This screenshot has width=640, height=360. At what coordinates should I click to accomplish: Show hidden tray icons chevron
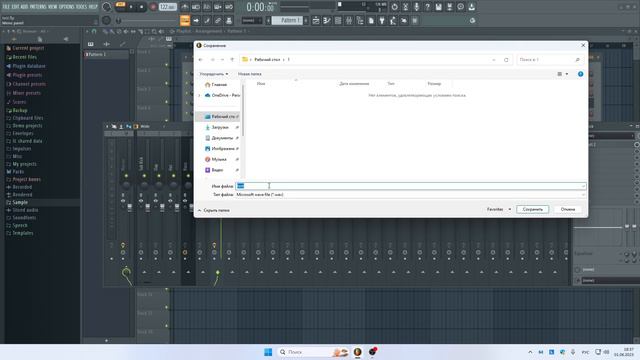530,352
